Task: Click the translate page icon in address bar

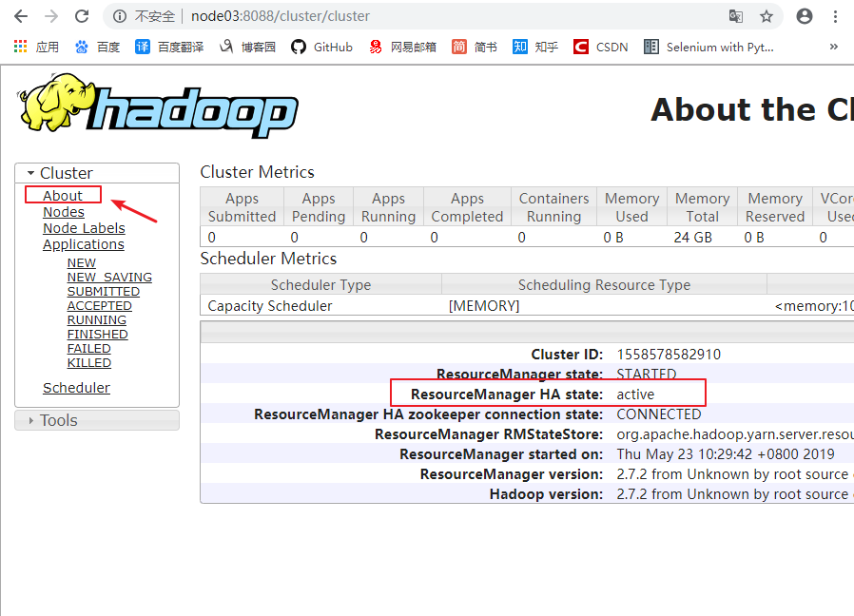Action: pos(736,16)
